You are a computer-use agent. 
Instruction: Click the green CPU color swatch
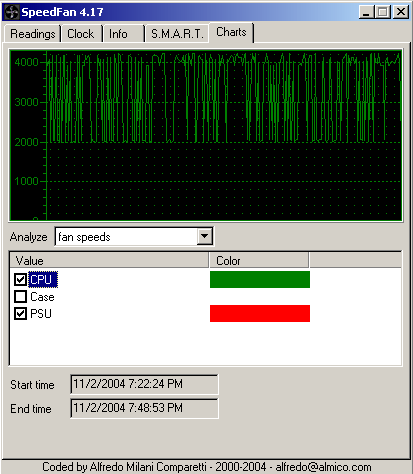[260, 279]
